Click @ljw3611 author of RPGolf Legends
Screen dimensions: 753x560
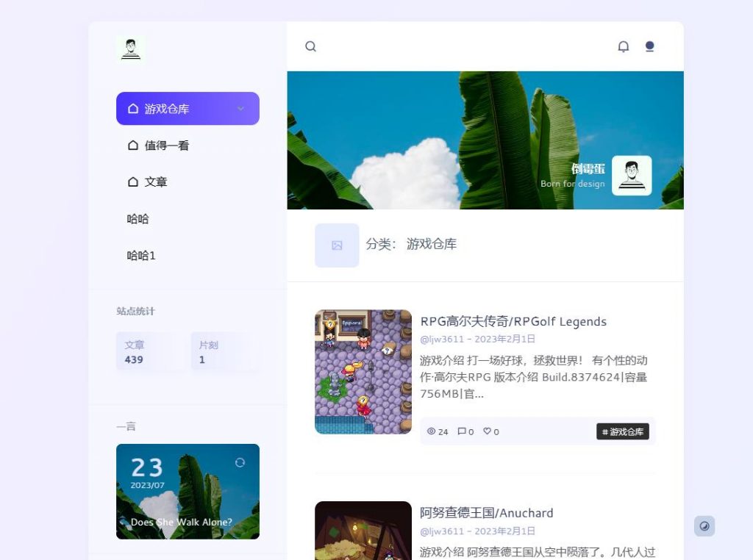click(442, 340)
